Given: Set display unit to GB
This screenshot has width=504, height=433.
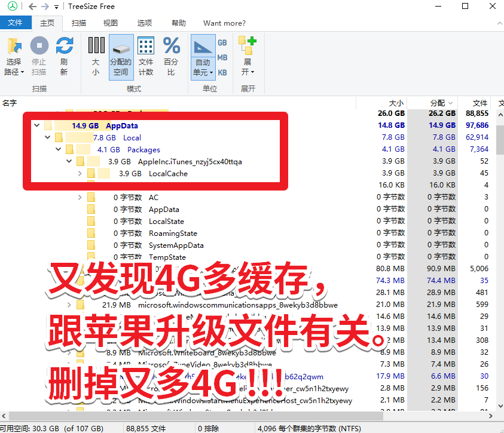Looking at the screenshot, I should [x=222, y=42].
